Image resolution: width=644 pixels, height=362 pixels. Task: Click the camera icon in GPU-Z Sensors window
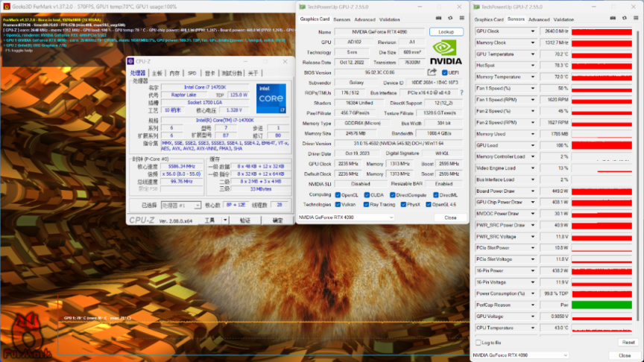[613, 18]
